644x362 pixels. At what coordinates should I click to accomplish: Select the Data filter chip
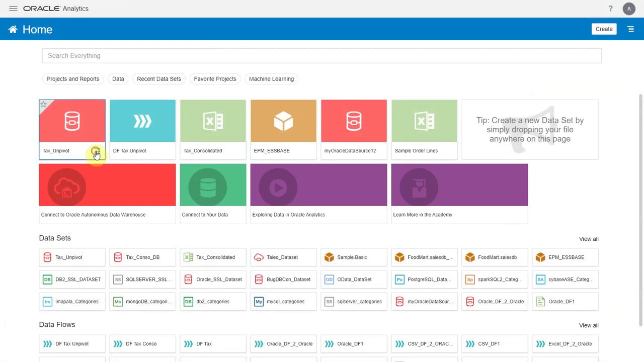click(118, 79)
